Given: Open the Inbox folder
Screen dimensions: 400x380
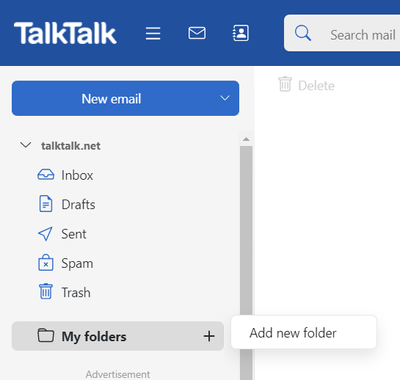Looking at the screenshot, I should 77,175.
